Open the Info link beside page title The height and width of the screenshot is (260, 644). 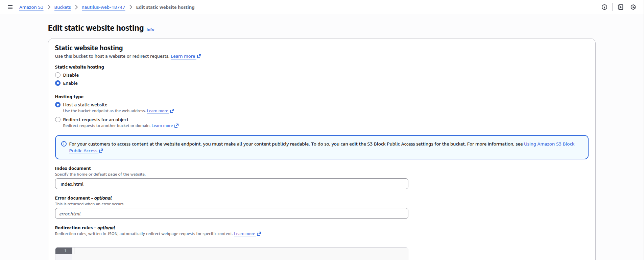coord(150,29)
